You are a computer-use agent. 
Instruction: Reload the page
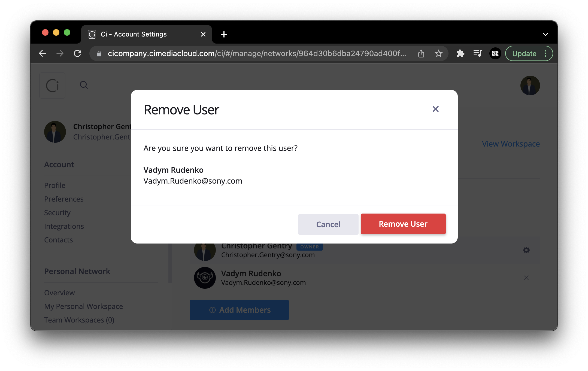78,53
